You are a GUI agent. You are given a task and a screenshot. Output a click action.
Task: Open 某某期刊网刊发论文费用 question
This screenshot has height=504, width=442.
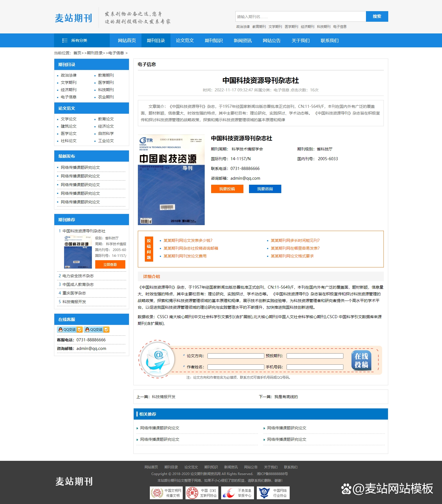[185, 256]
